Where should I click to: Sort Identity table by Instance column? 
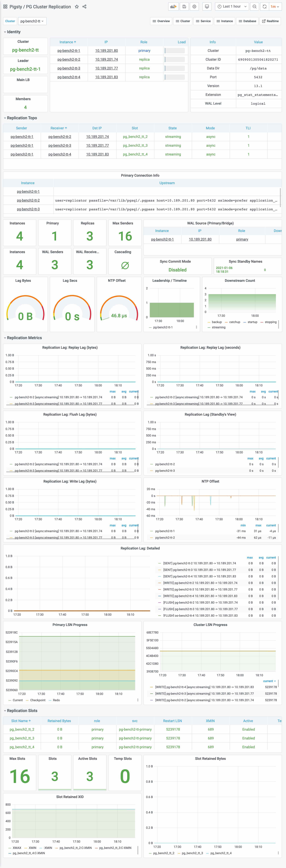click(68, 42)
